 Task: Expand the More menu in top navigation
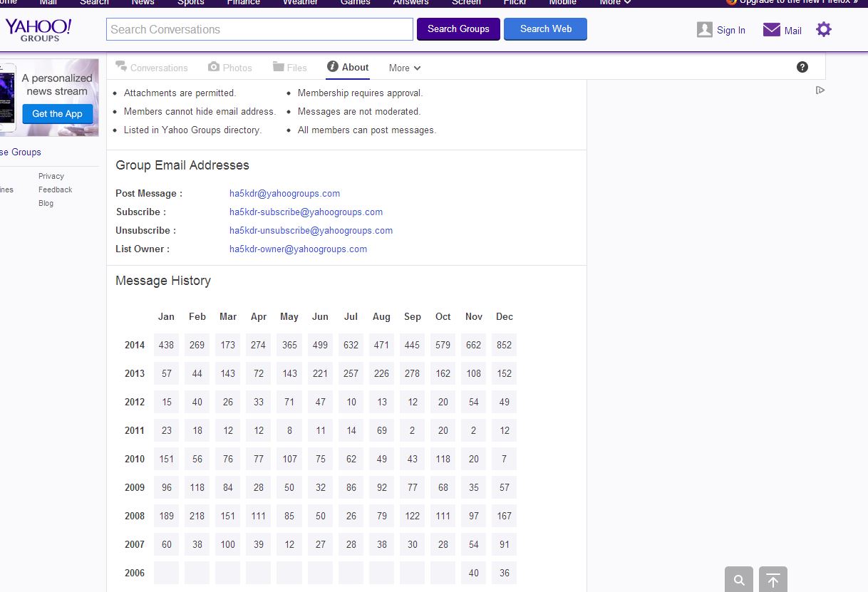pos(615,2)
